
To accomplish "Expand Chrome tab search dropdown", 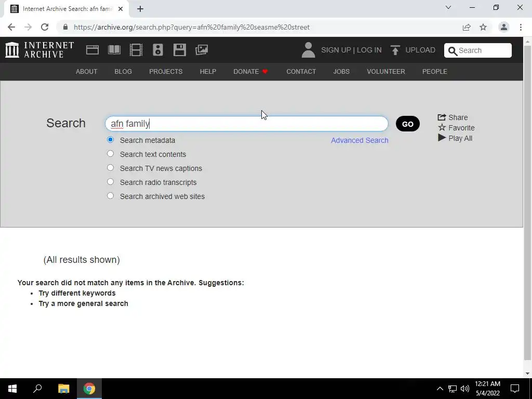I will click(448, 7).
